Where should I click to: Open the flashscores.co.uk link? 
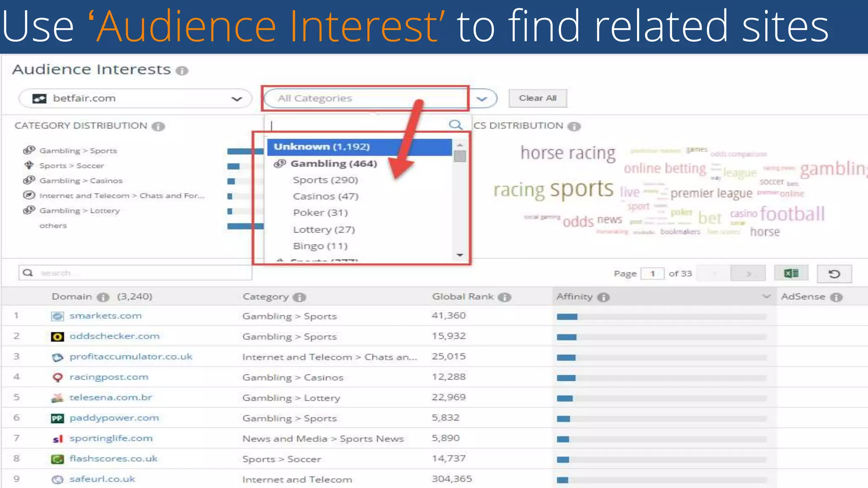click(x=114, y=459)
